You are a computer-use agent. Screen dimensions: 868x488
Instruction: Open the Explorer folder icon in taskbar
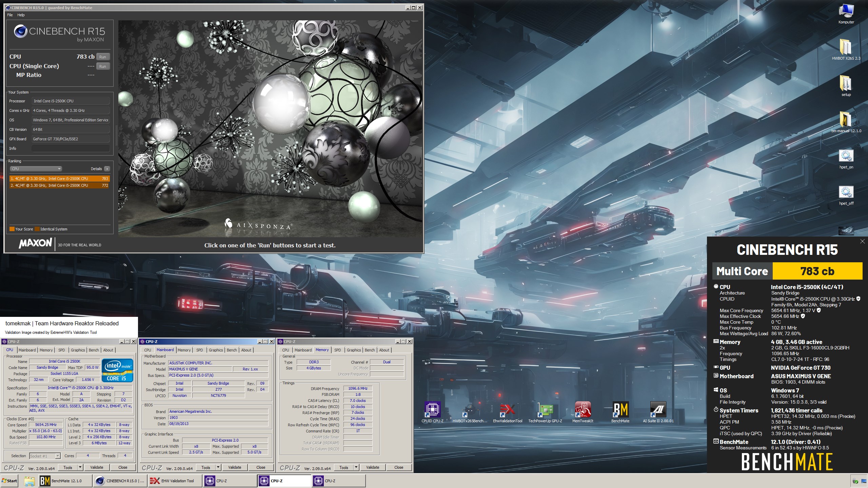(29, 481)
